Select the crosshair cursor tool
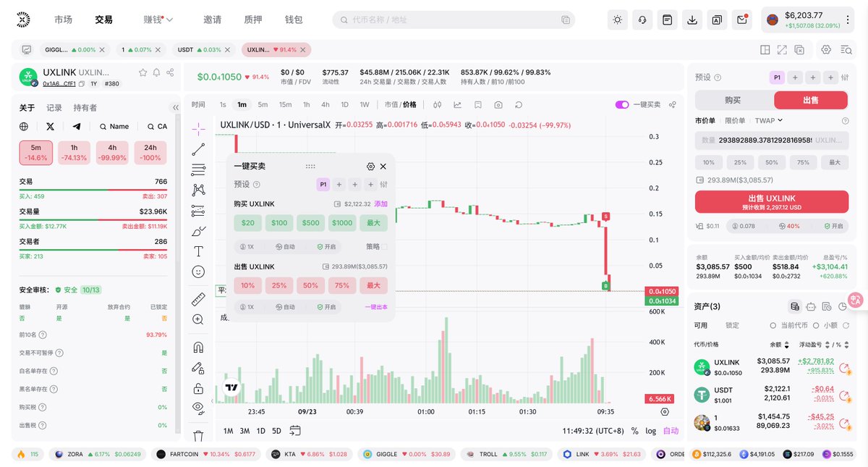 pos(198,128)
